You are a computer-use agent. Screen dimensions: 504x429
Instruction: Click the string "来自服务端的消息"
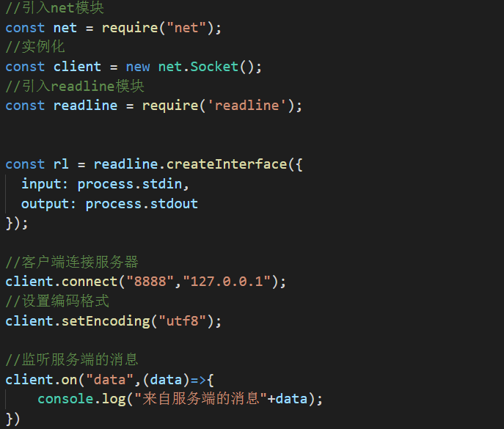pyautogui.click(x=201, y=399)
